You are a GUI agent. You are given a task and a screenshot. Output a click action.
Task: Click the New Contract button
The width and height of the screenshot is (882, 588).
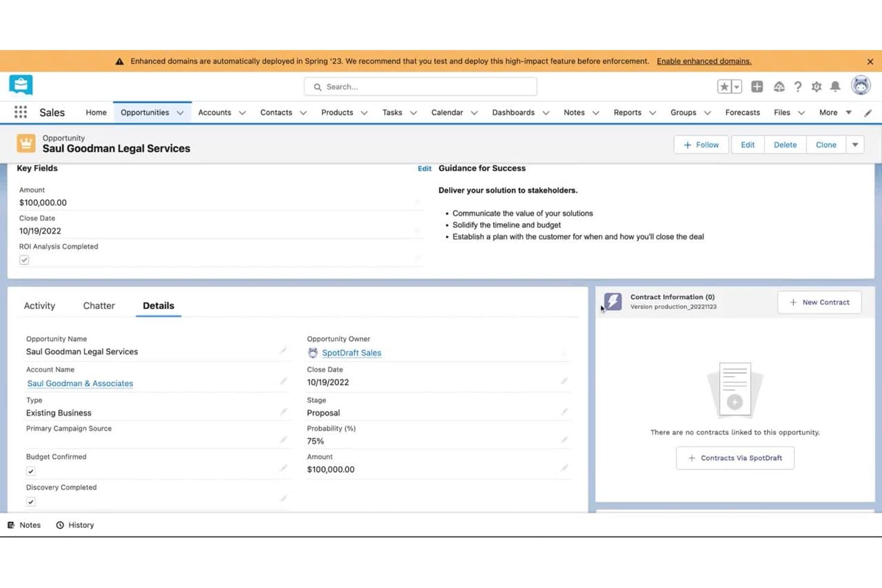tap(819, 302)
